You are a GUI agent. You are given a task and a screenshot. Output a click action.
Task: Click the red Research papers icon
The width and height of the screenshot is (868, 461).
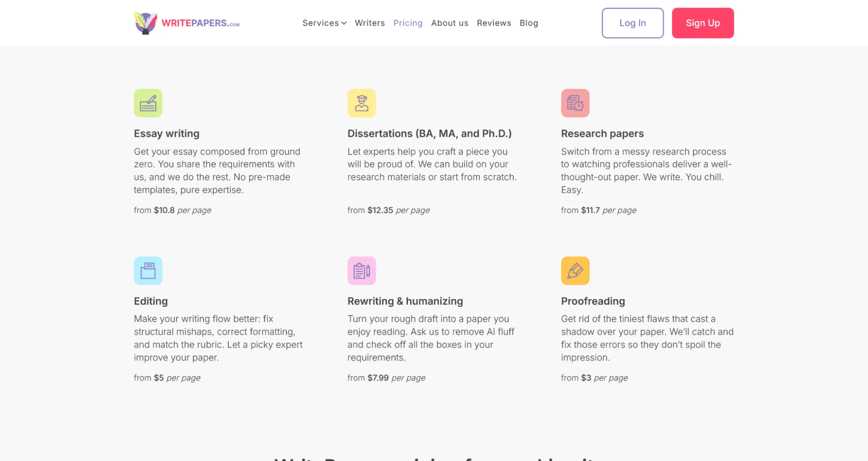point(575,103)
